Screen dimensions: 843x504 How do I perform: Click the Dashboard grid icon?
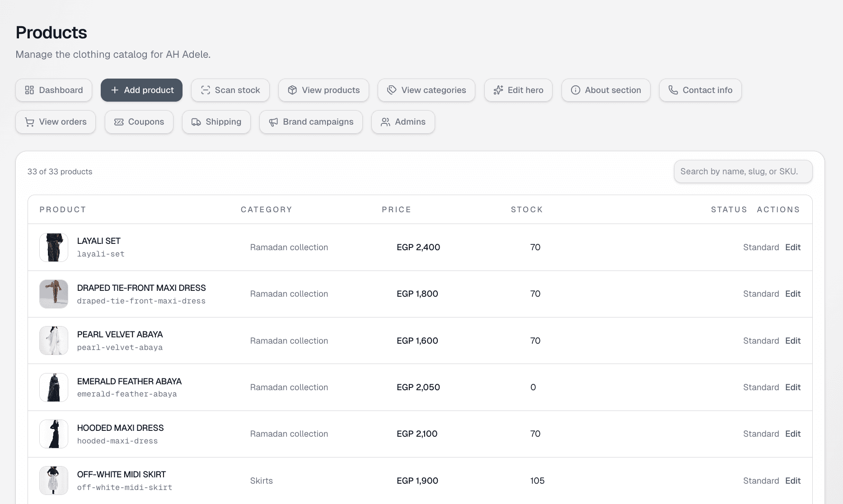click(29, 90)
